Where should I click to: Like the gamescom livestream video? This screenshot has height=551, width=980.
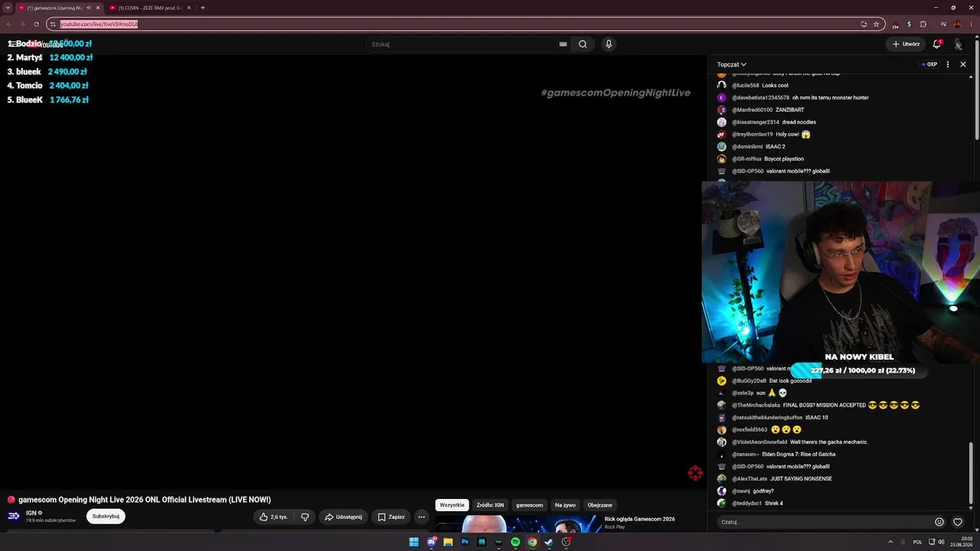coord(273,517)
